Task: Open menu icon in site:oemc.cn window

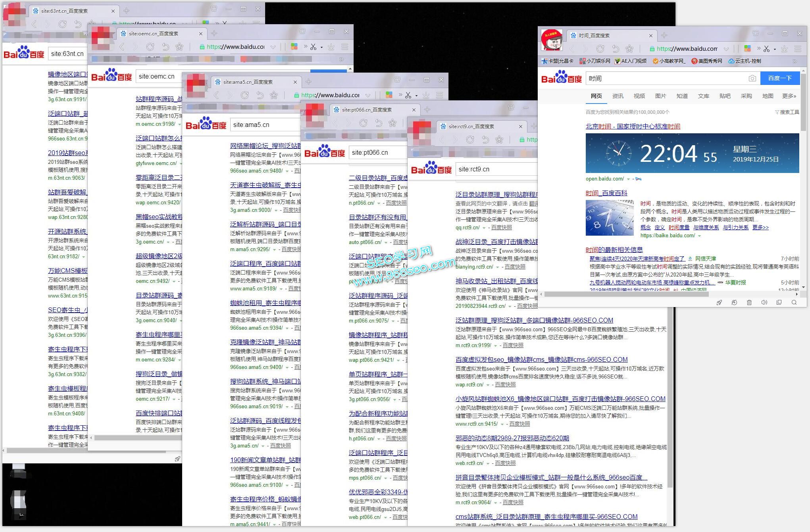Action: (x=344, y=47)
